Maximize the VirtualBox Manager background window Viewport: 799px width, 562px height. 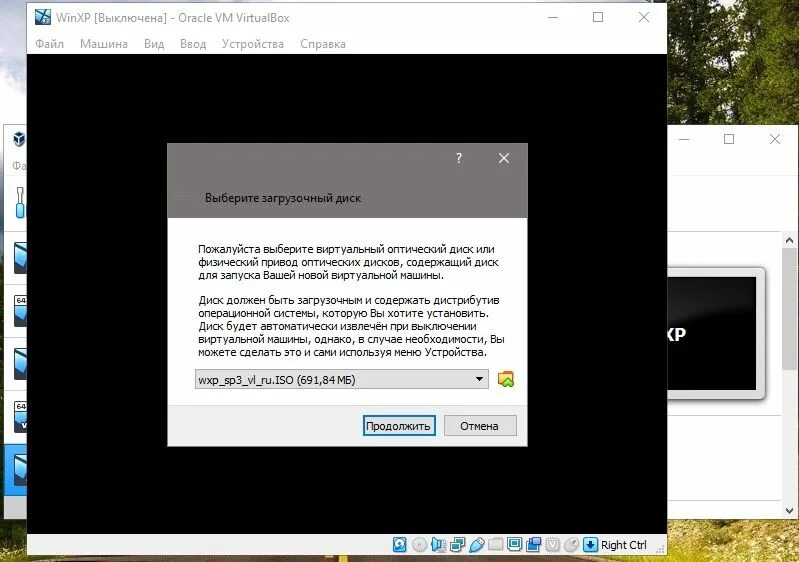click(x=729, y=139)
